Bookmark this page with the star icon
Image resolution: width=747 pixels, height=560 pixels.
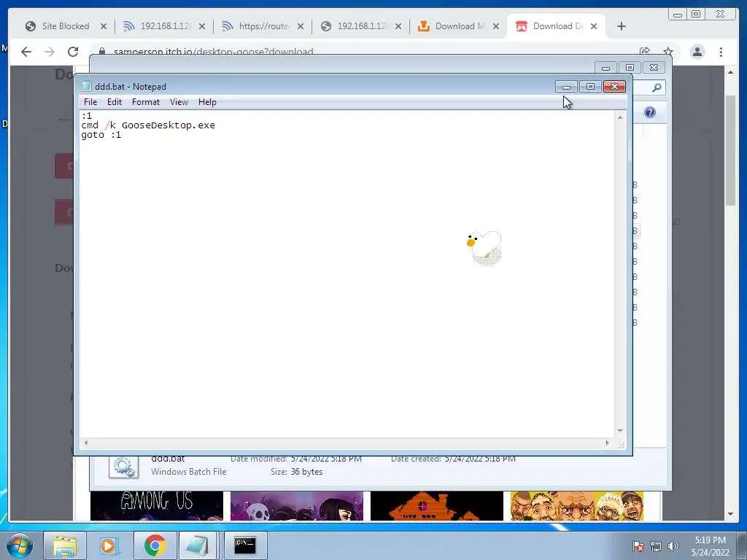click(668, 52)
